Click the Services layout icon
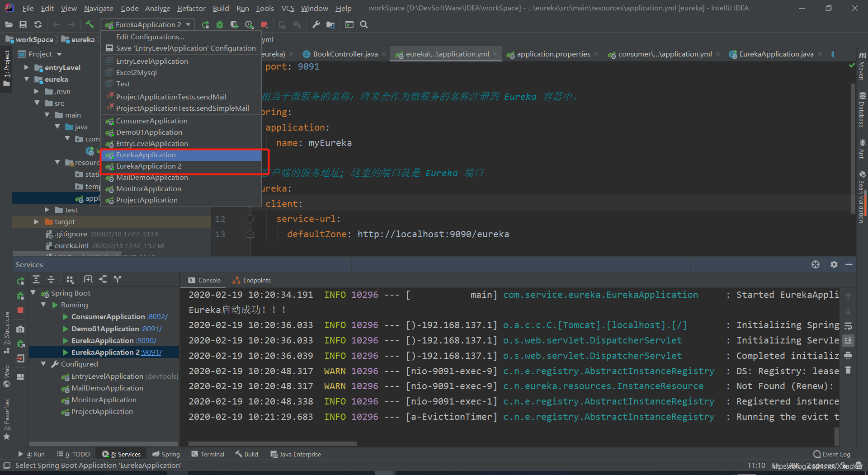868x475 pixels. point(20,376)
